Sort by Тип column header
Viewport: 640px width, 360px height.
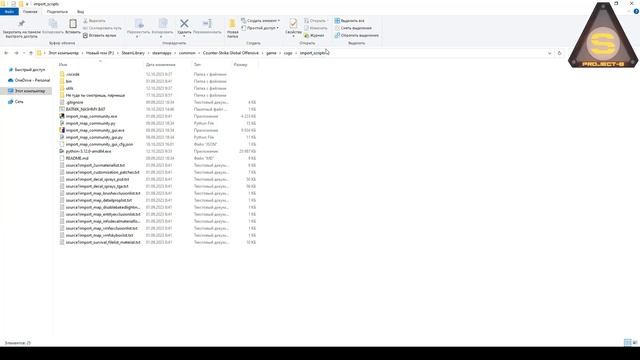(197, 64)
